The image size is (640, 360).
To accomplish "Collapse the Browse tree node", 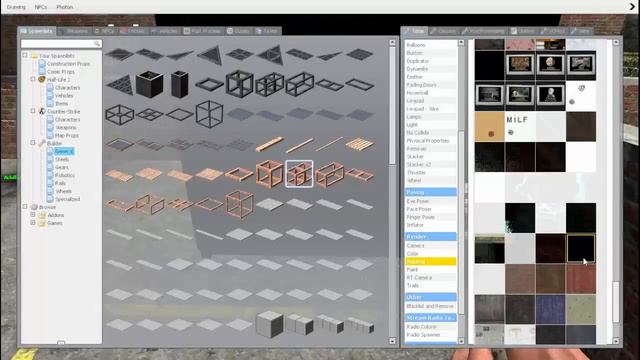I will 25,207.
